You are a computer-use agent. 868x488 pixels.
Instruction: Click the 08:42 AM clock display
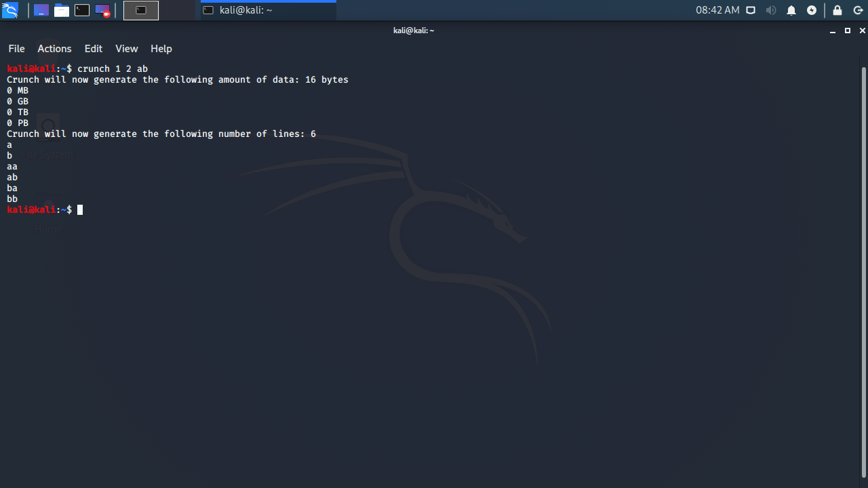click(717, 10)
